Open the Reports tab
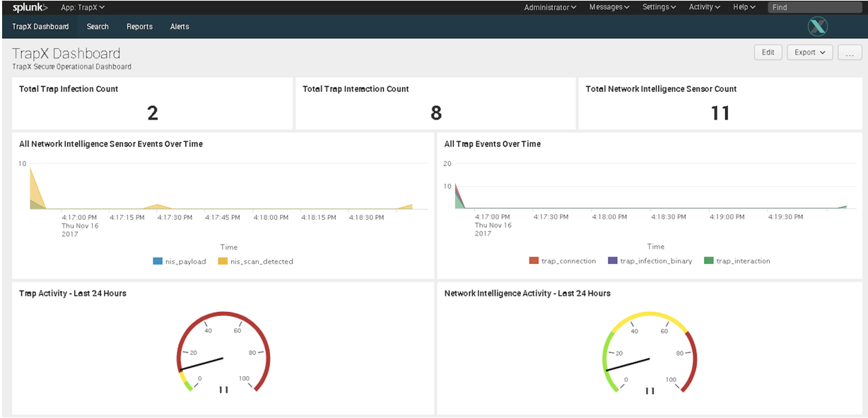868x418 pixels. pyautogui.click(x=139, y=27)
